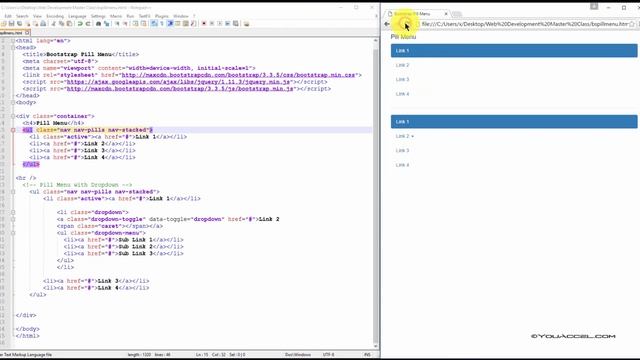This screenshot has height=360, width=640.
Task: Open the Edit menu in Notepad++
Action: coord(8,16)
